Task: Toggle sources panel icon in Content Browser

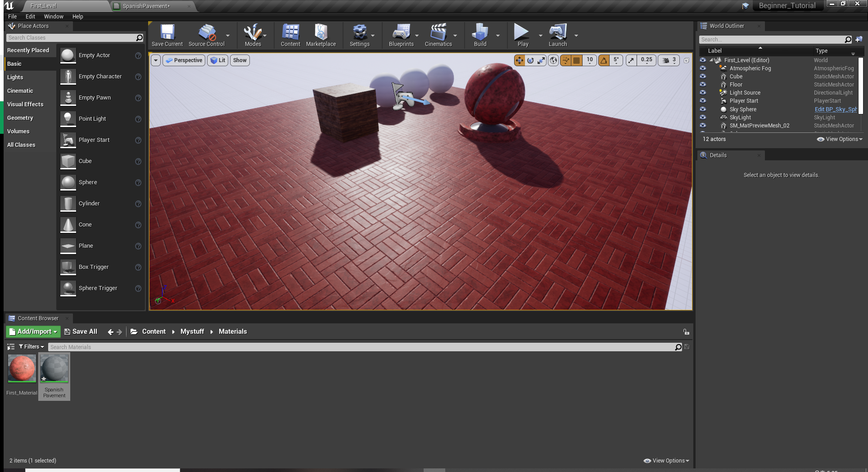Action: [x=11, y=347]
